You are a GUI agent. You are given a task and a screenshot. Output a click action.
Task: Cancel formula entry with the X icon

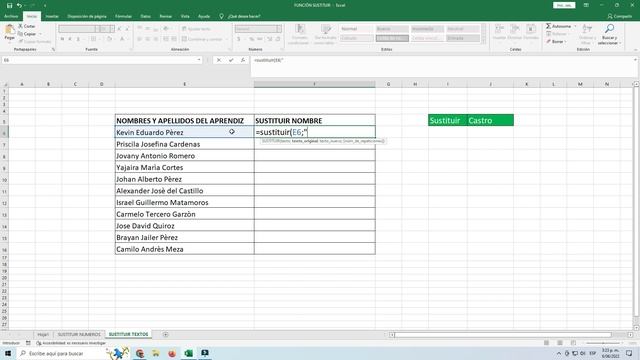point(219,60)
